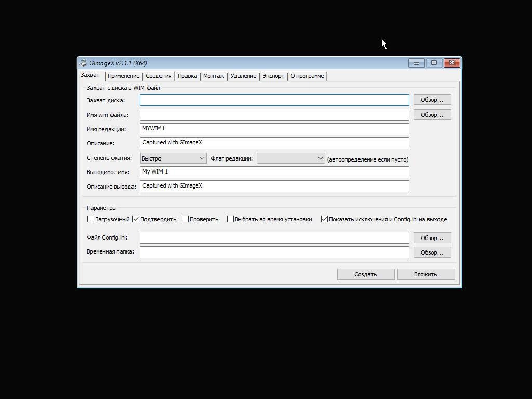Show the О программе tab

307,76
